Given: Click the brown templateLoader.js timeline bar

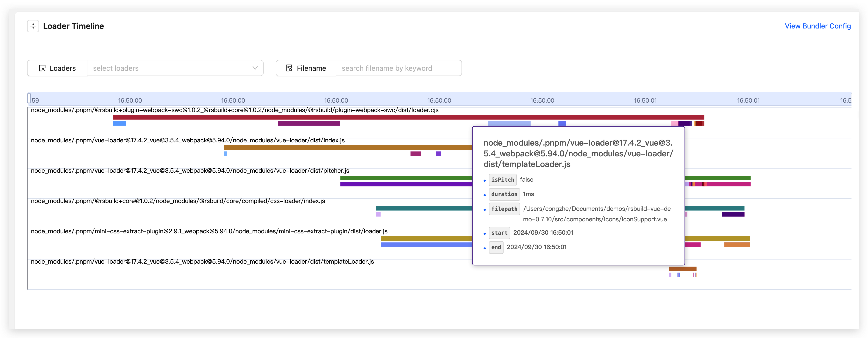Looking at the screenshot, I should 682,269.
